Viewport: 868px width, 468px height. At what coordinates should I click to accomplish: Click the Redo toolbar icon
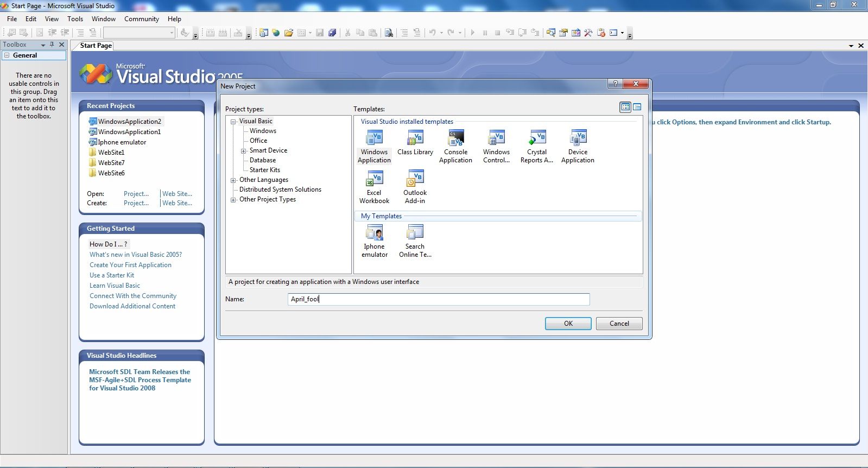[451, 33]
